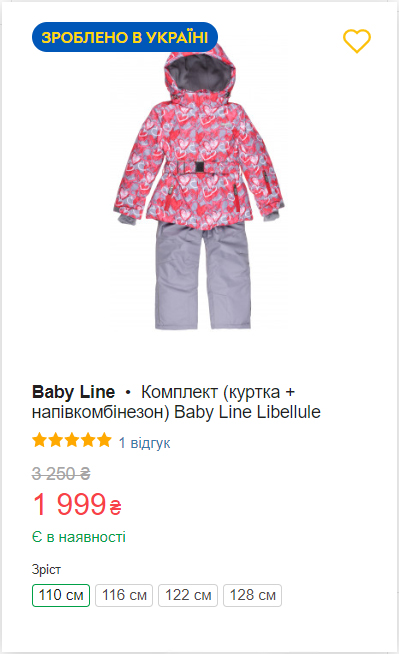Click the first rating star
Image resolution: width=399 pixels, height=654 pixels.
tap(39, 440)
